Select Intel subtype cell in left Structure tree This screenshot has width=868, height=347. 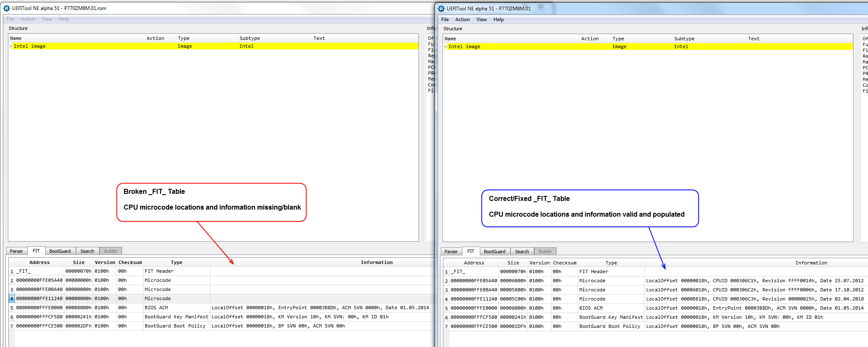pos(275,46)
